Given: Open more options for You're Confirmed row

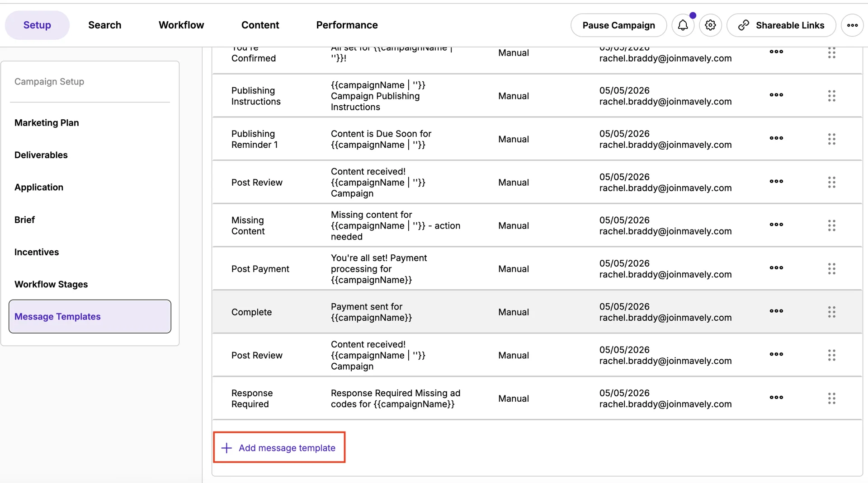Looking at the screenshot, I should point(776,52).
